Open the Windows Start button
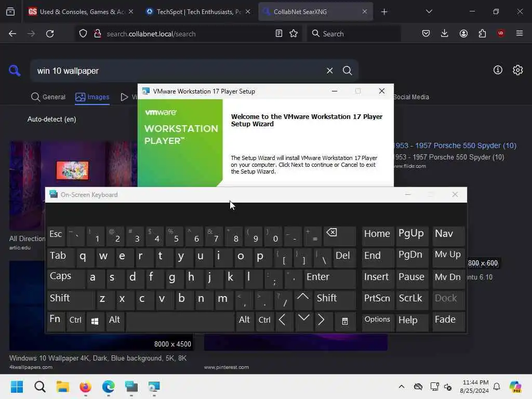Image resolution: width=532 pixels, height=399 pixels. click(x=17, y=387)
